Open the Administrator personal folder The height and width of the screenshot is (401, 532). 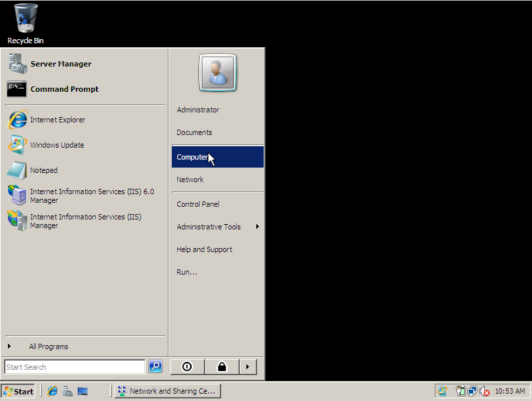[x=218, y=110]
